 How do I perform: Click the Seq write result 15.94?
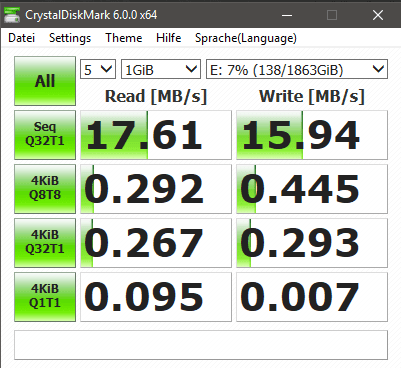click(x=312, y=135)
